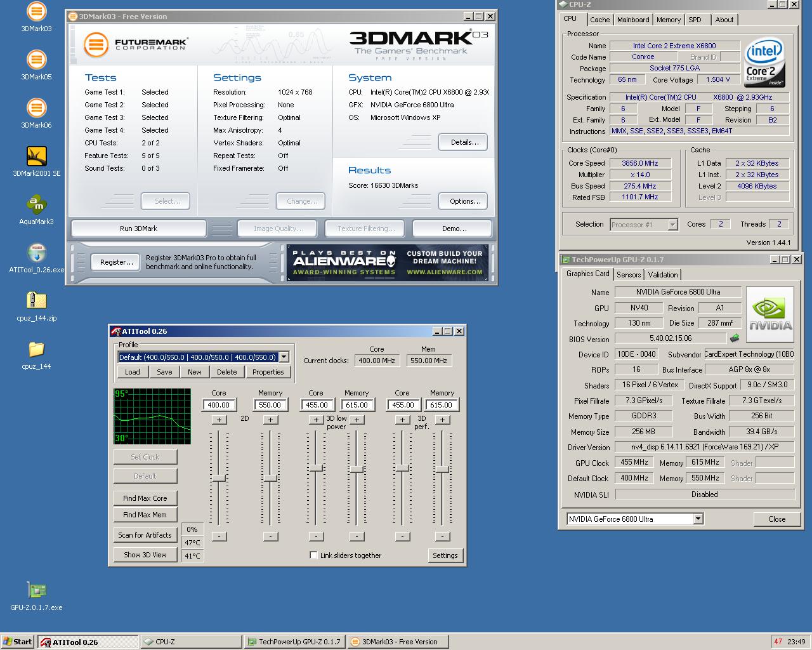Close the GPU-Z window via Close button
The image size is (812, 650).
point(776,519)
